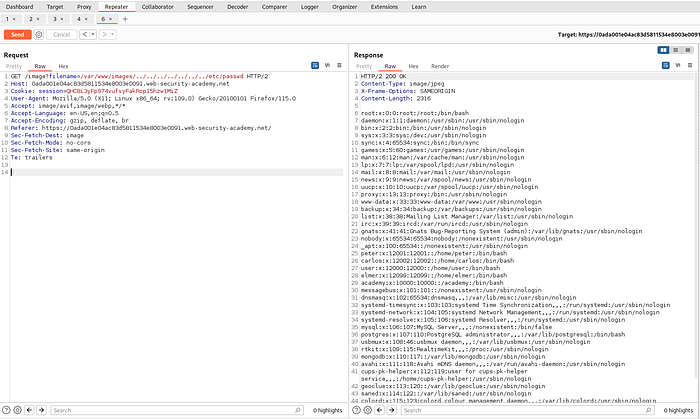Switch to top-bottom split layout toggle
Screen dimensions: 700x419
pyautogui.click(x=675, y=49)
